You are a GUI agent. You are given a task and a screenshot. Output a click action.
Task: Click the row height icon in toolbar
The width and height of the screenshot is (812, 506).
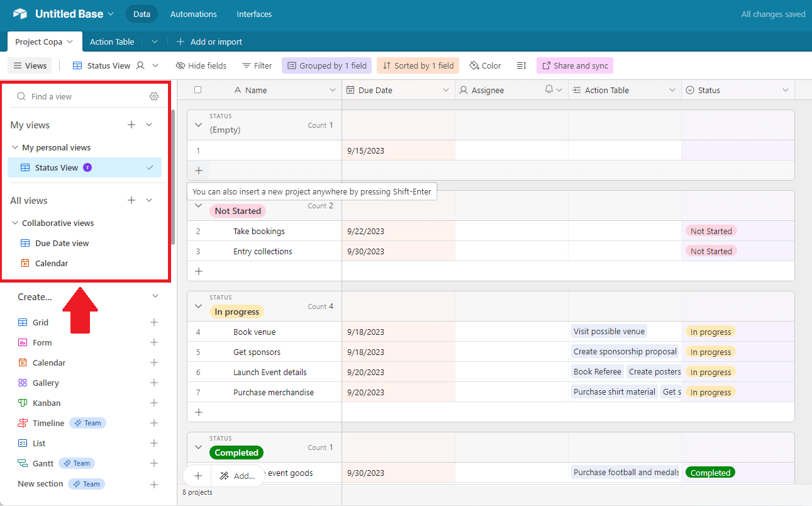click(521, 65)
